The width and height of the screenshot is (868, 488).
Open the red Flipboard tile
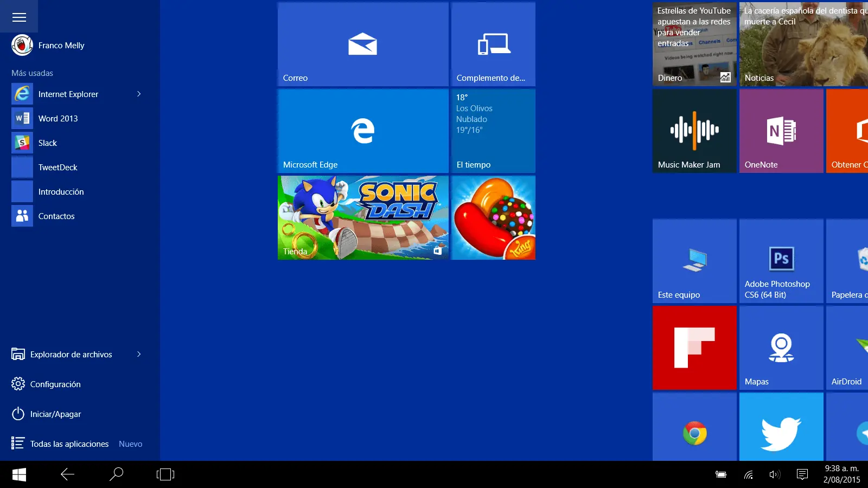[694, 348]
